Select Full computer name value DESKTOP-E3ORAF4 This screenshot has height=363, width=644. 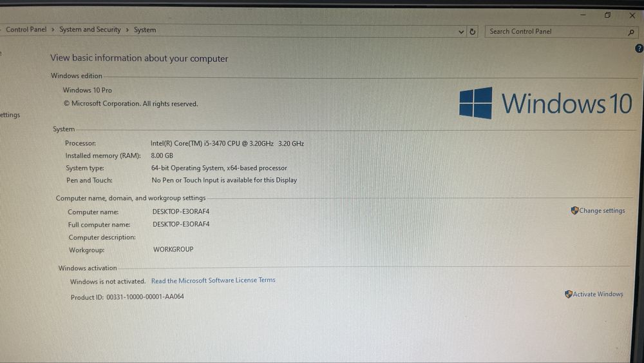181,224
